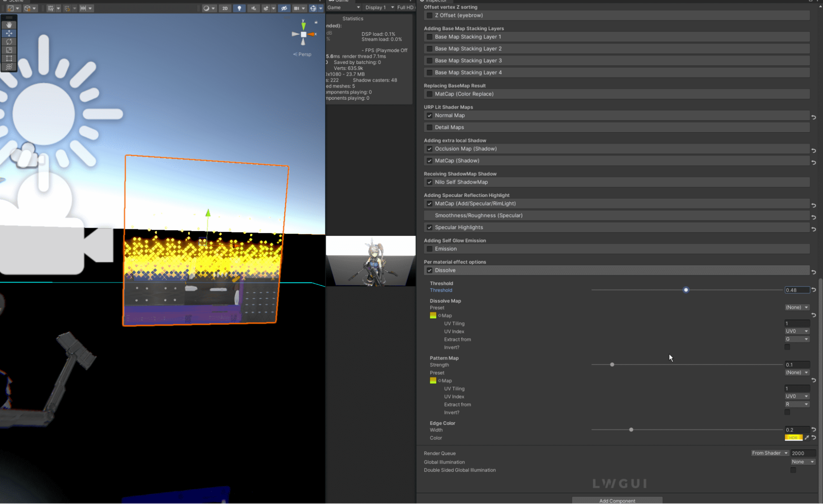Screen dimensions: 823x504
Task: Toggle Double Sided Global Illumination checkbox
Action: 793,470
